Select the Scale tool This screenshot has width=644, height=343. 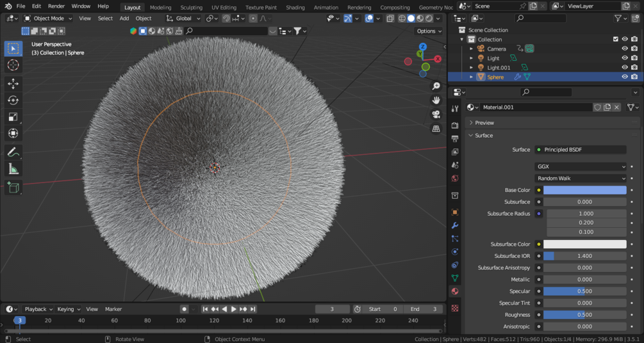pos(13,117)
